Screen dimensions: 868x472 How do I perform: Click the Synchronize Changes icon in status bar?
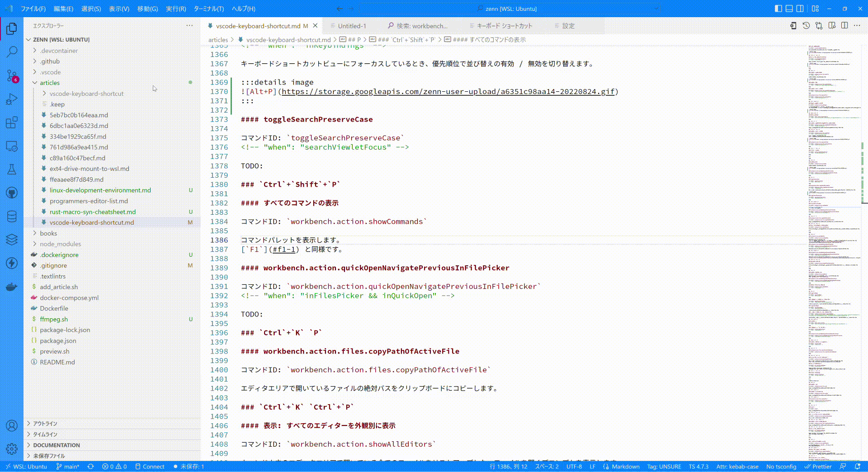[x=90, y=467]
